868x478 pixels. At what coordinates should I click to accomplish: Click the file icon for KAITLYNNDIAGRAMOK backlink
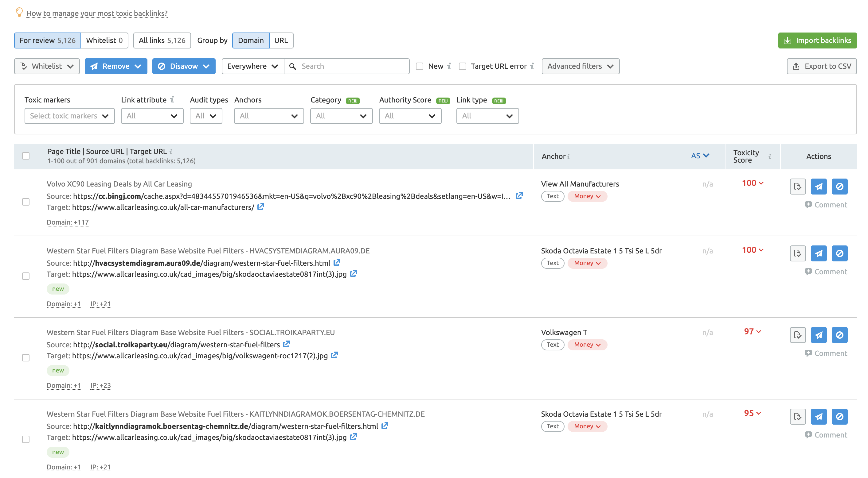[797, 416]
